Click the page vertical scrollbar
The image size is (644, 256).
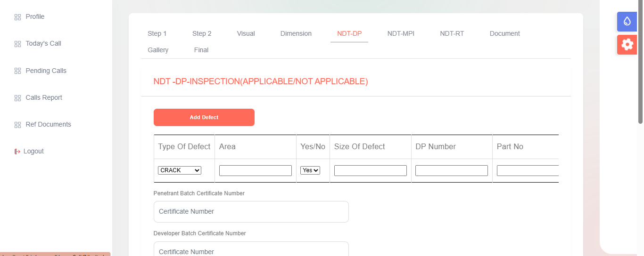point(640,61)
